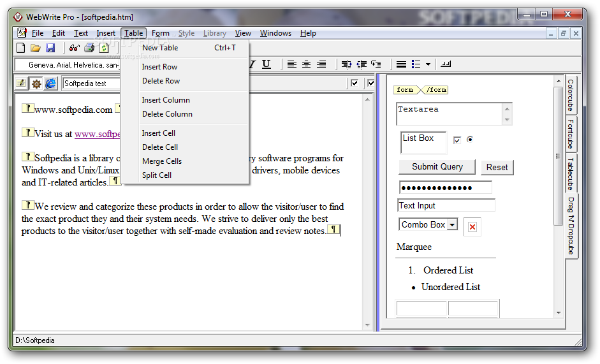600x364 pixels.
Task: Click paragraph mark before 'Visit us at'
Action: (x=27, y=133)
